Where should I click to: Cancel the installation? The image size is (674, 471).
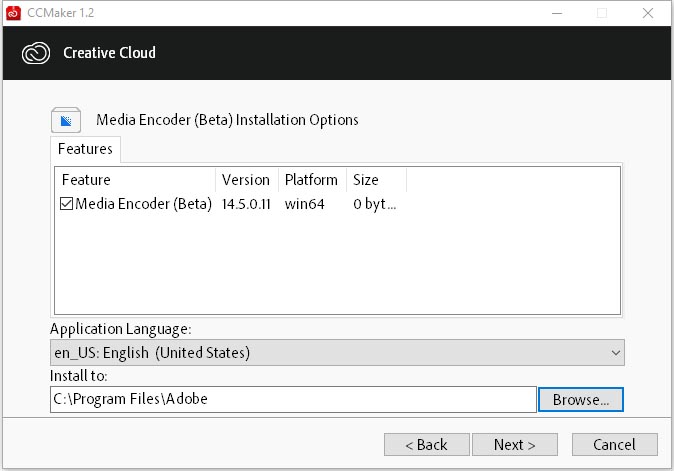click(614, 444)
